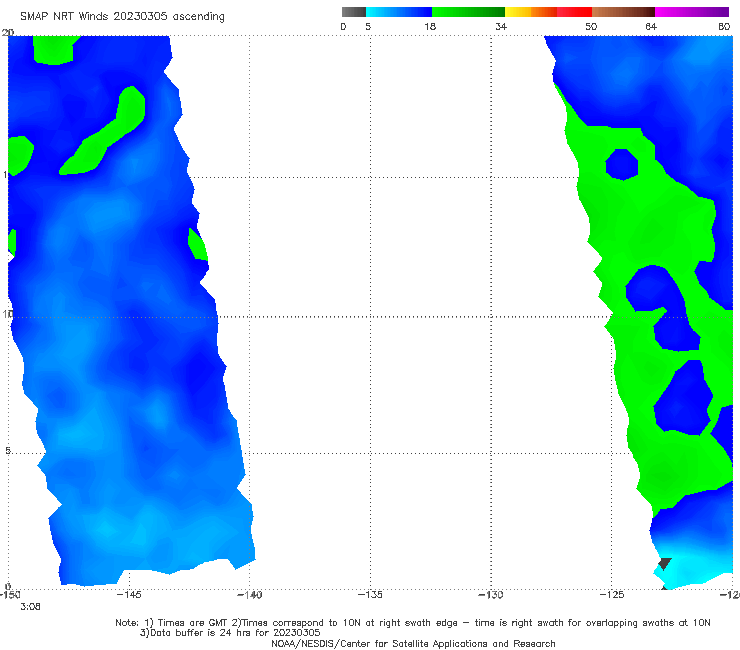Click the NOAA/NESDIS Center for Satellite Applications credit line
Screen dimensions: 740x650
[413, 644]
